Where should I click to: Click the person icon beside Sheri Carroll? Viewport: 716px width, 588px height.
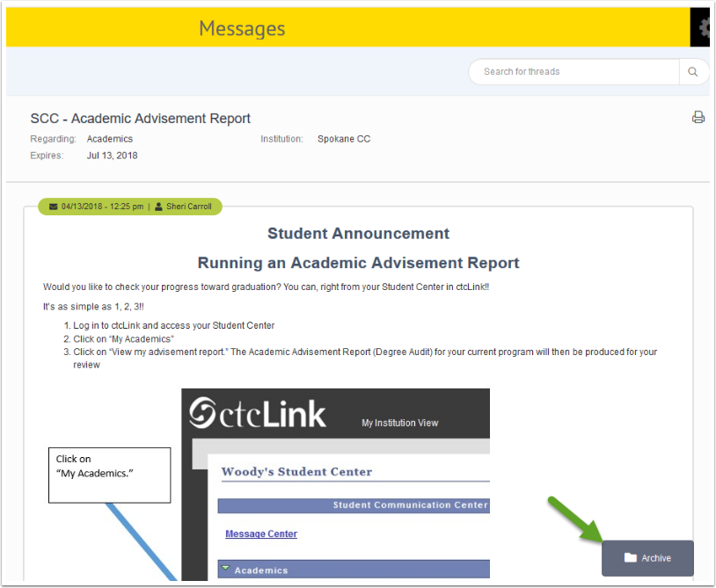coord(158,207)
